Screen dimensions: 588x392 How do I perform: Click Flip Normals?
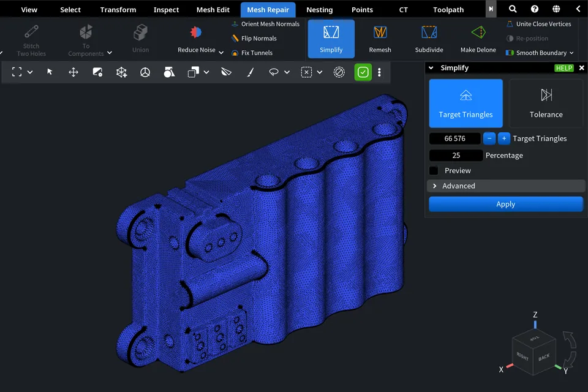tap(254, 38)
